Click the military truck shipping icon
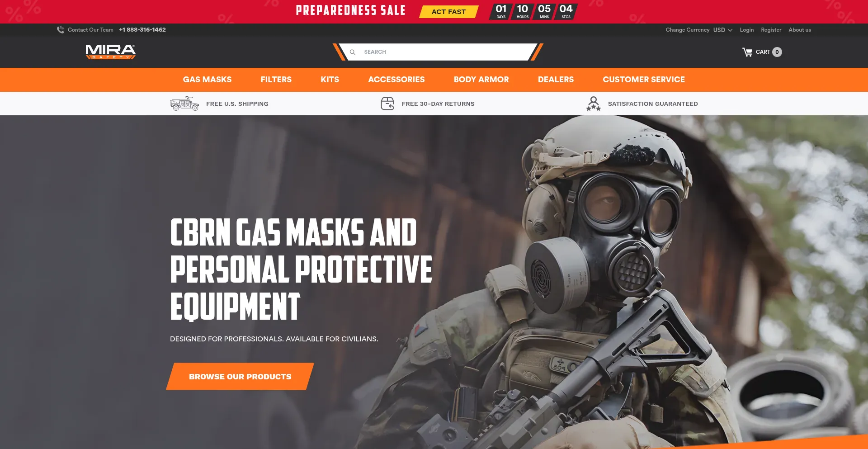 184,104
